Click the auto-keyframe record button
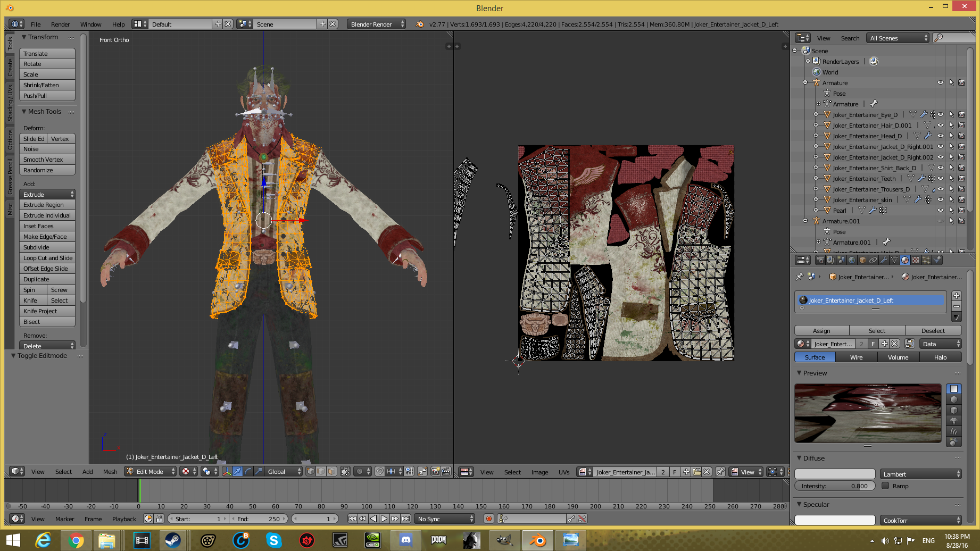 coord(488,519)
